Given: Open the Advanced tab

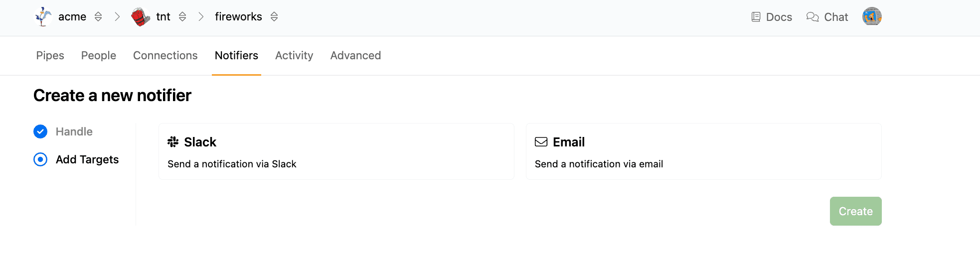Looking at the screenshot, I should [355, 55].
